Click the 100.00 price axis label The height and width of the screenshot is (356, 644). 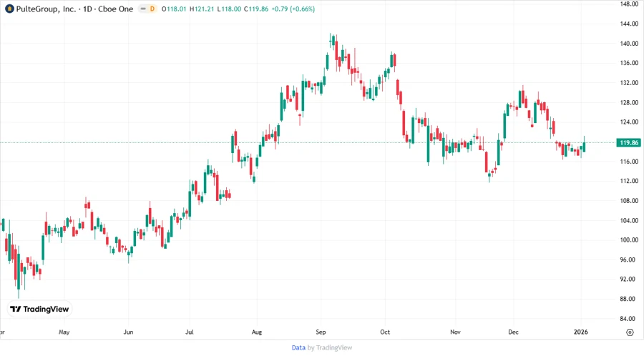coord(629,240)
